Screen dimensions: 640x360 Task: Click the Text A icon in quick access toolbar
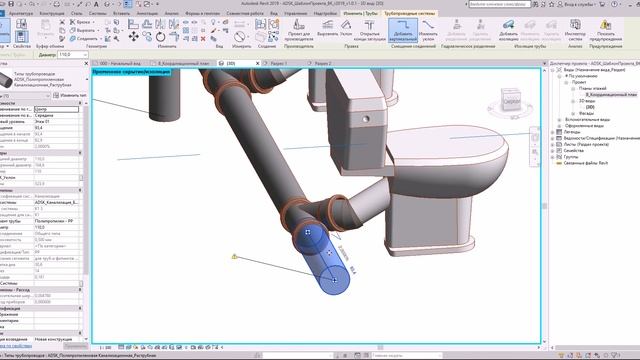96,4
